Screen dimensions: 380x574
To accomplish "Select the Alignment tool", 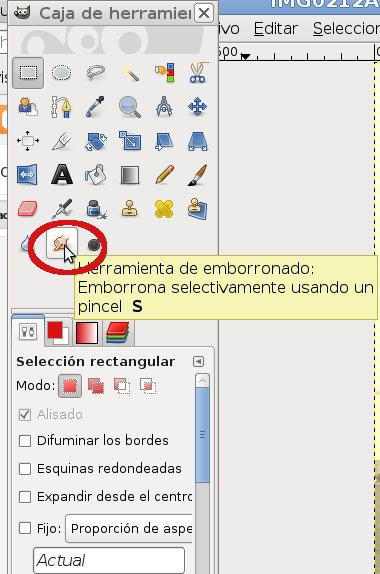I will click(28, 141).
